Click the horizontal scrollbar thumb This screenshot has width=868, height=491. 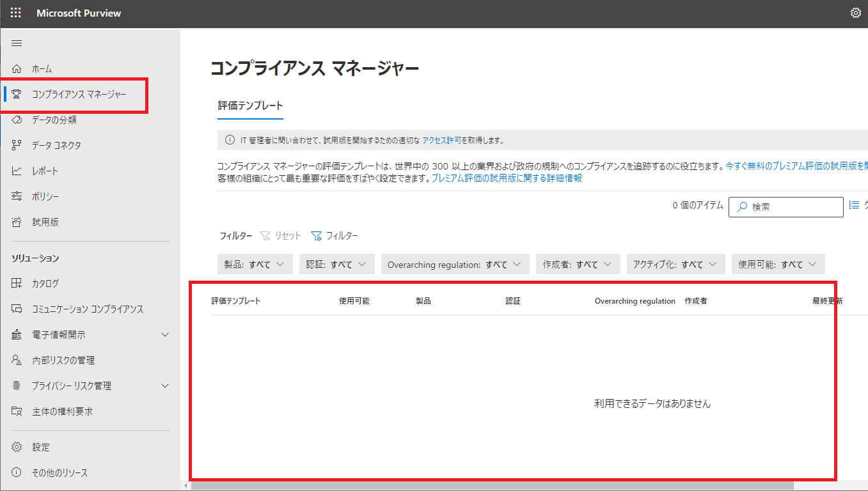pos(492,486)
